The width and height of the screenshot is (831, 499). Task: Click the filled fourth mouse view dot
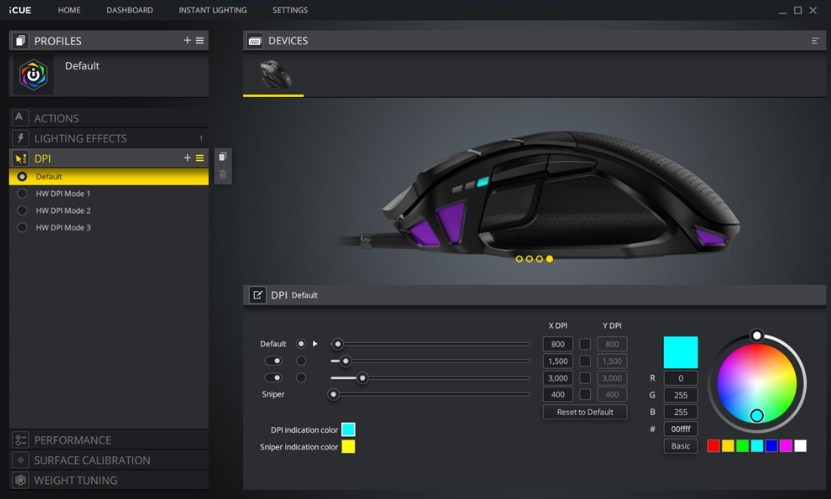pyautogui.click(x=550, y=259)
